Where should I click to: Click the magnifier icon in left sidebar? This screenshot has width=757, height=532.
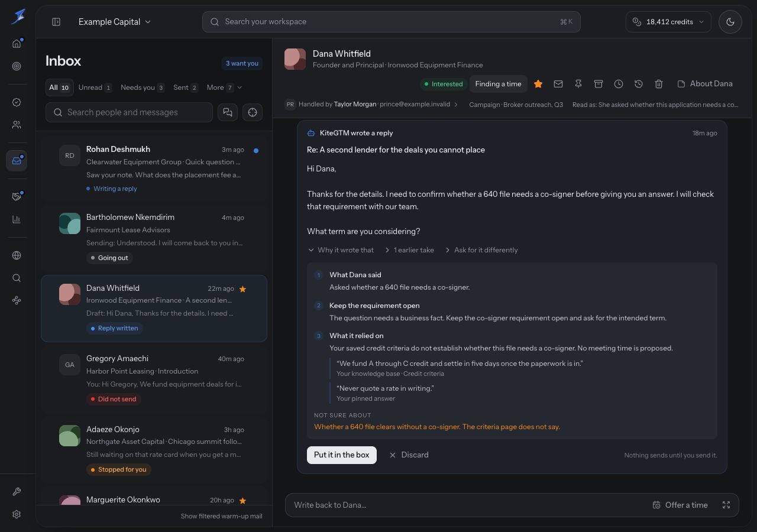click(17, 278)
